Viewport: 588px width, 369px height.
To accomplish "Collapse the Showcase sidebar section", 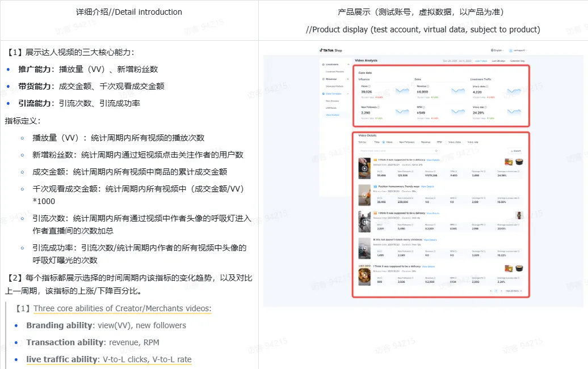I will [x=348, y=79].
